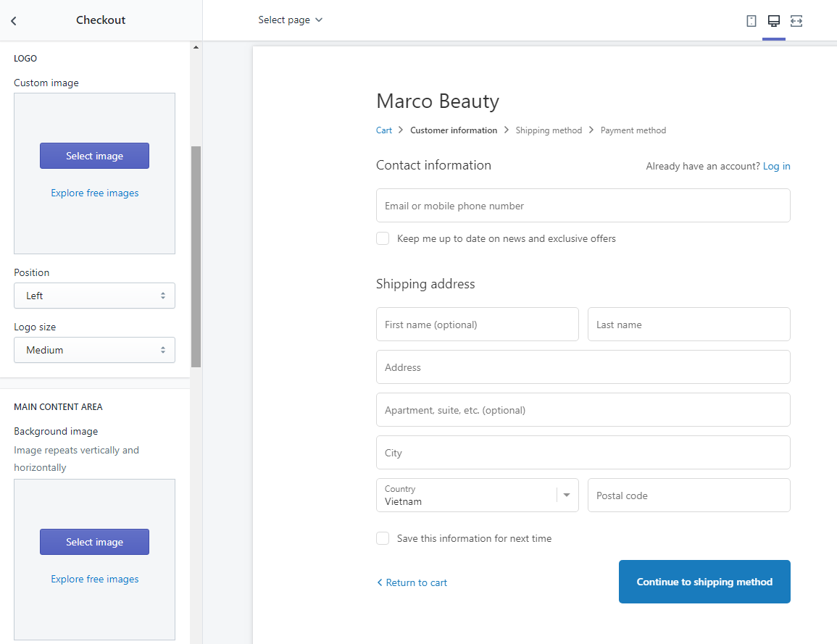Screen dimensions: 837x644
Task: Switch to mobile preview icon
Action: pyautogui.click(x=751, y=20)
